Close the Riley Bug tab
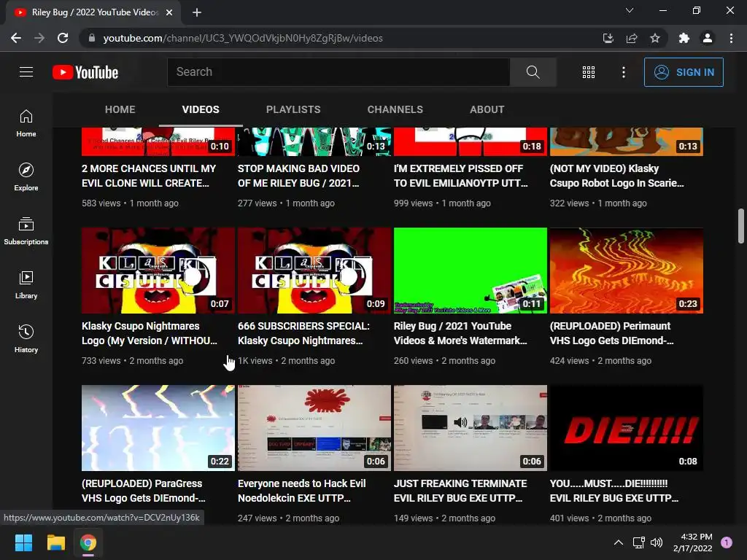Viewport: 747px width, 560px height. click(169, 12)
